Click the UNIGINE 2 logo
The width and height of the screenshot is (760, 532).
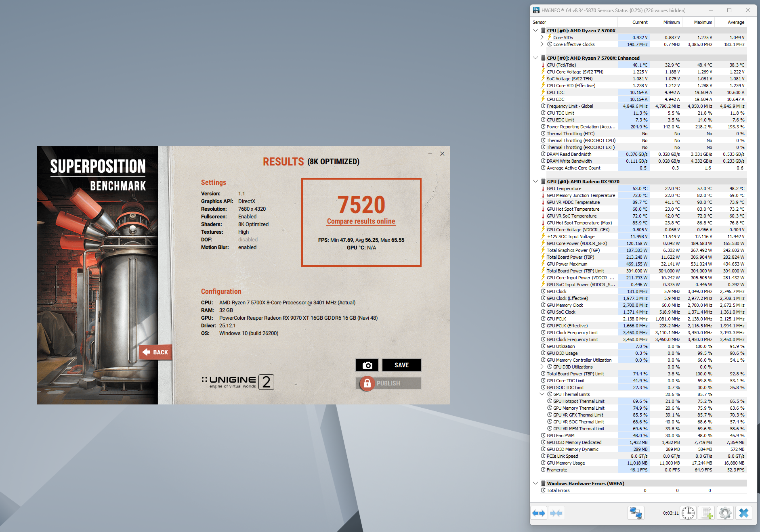click(237, 382)
